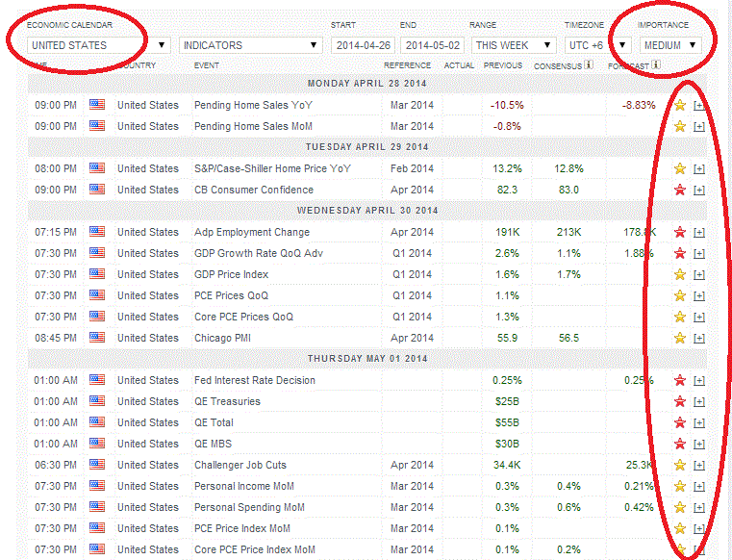
Task: Click previous value $55B for QE Total
Action: coord(507,422)
